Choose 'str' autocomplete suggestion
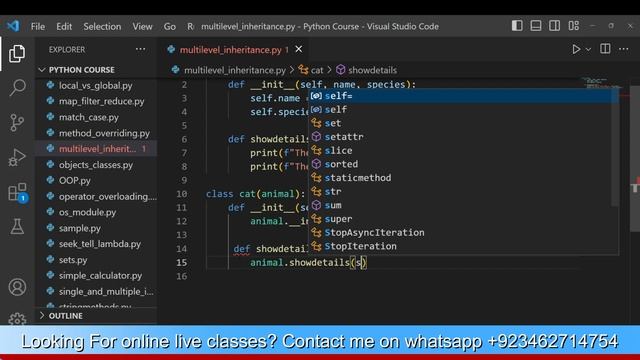Viewport: 640px width, 360px height. (463, 191)
